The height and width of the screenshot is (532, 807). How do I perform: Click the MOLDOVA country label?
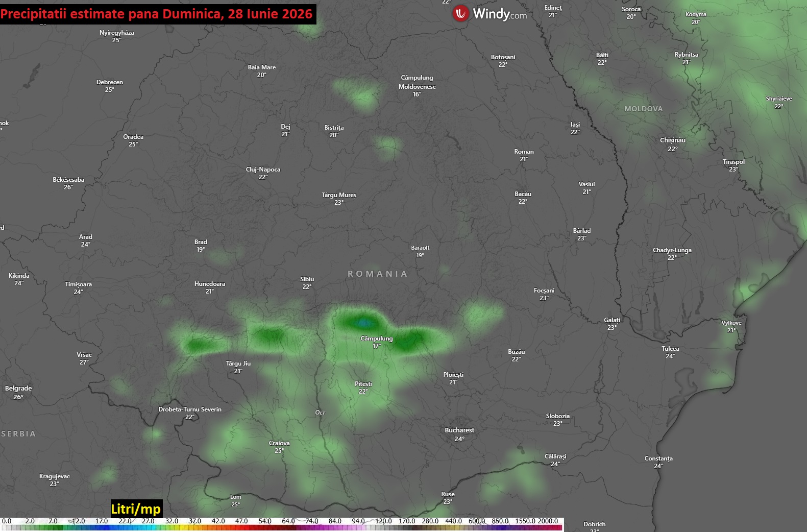[644, 109]
